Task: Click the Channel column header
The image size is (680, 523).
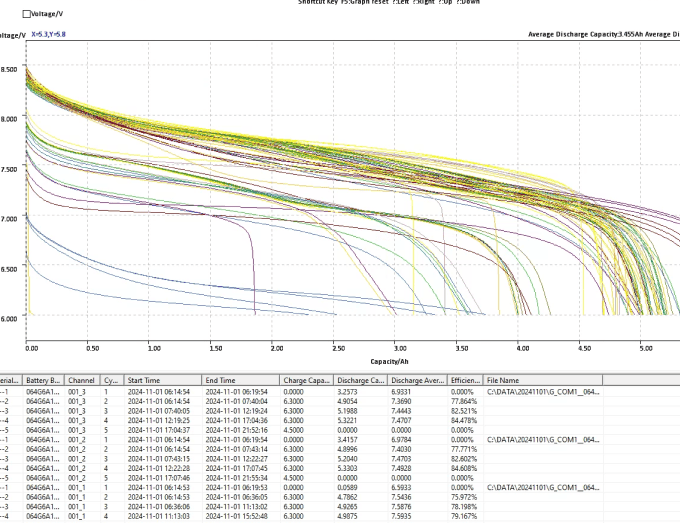Action: click(82, 380)
